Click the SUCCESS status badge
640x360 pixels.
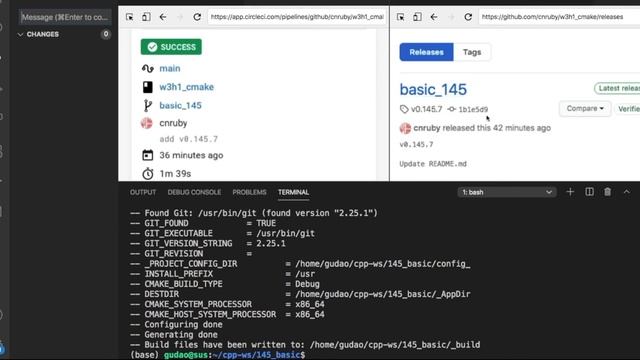171,47
